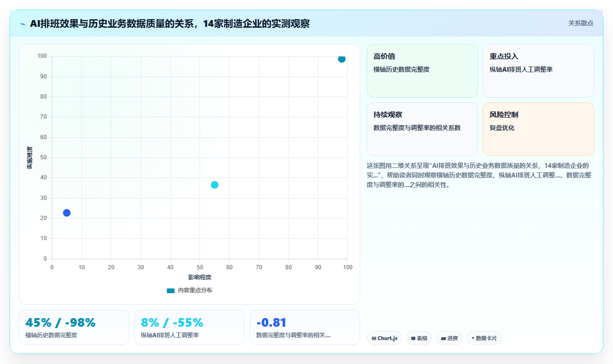Select the teal scatter point at top right
Viewport: 613px width, 364px height.
(x=341, y=59)
